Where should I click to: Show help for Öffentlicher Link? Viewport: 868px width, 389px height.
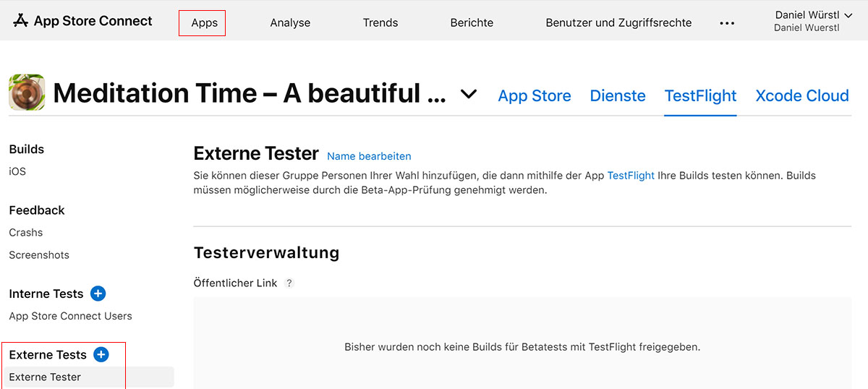(x=289, y=283)
